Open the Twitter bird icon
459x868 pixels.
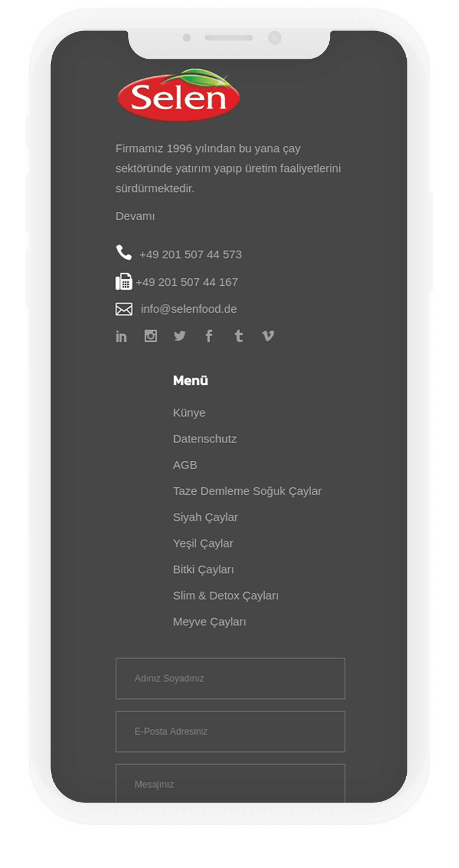180,336
